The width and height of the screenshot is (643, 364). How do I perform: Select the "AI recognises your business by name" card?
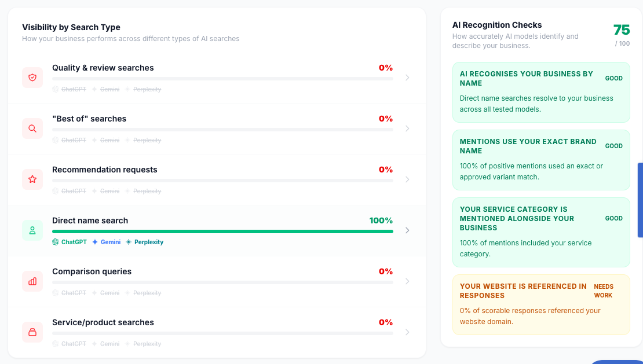pos(541,92)
